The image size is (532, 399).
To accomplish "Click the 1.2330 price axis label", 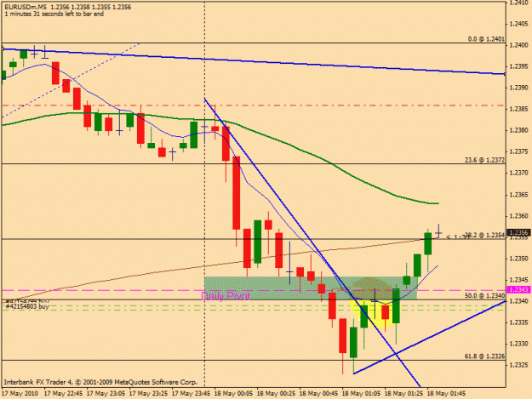I will pos(518,344).
